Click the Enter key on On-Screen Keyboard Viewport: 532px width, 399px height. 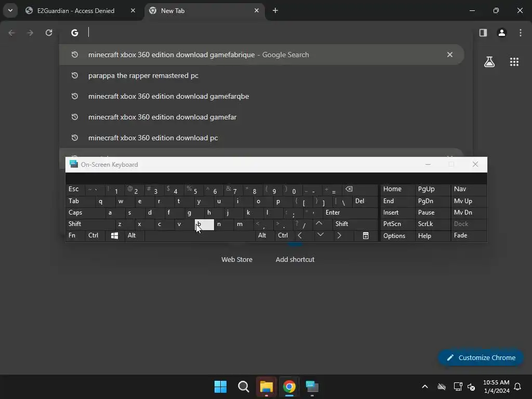coord(350,212)
